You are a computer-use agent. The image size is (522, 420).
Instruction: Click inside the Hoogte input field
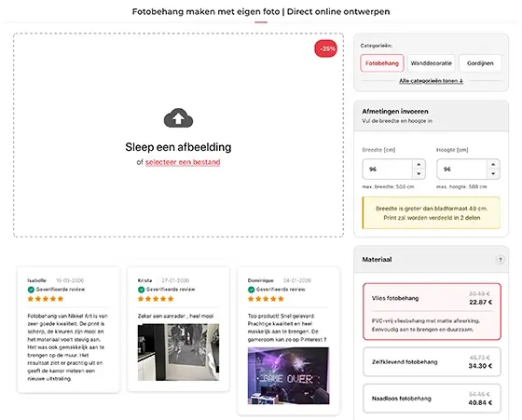click(461, 169)
